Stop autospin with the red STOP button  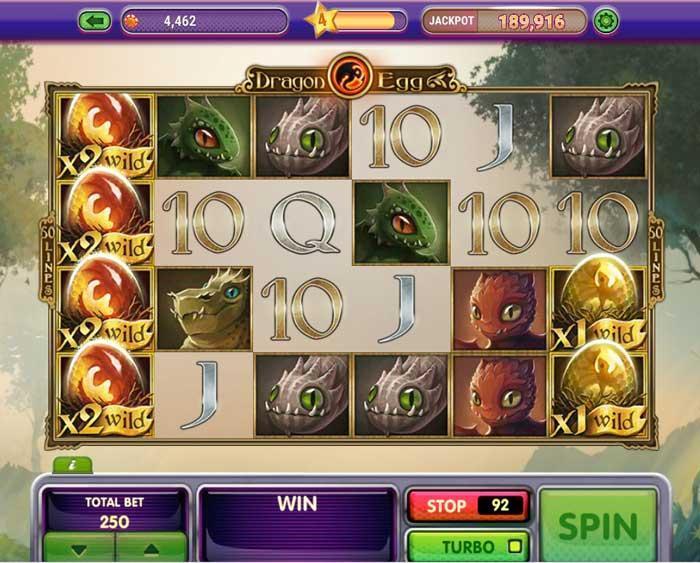point(468,506)
